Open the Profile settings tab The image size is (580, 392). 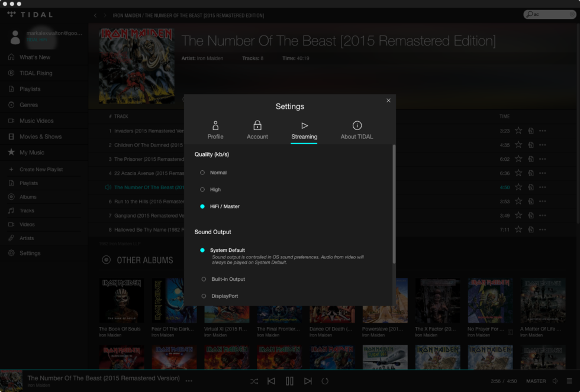[215, 131]
